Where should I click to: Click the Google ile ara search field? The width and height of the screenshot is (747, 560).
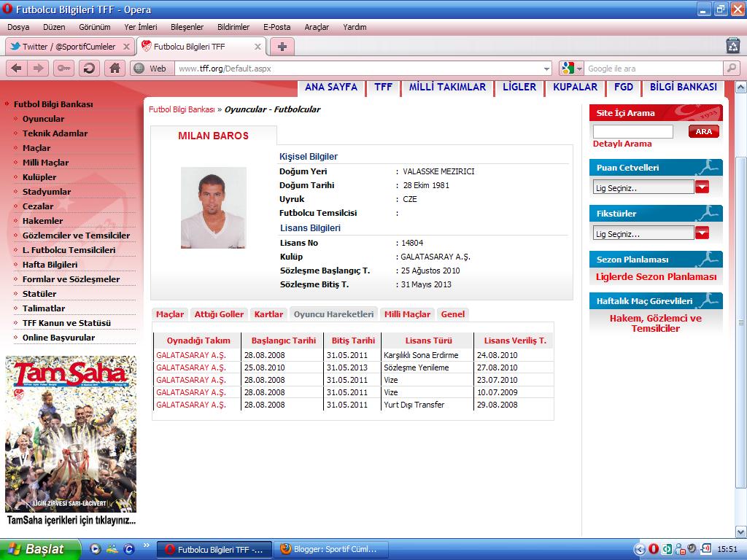point(654,69)
